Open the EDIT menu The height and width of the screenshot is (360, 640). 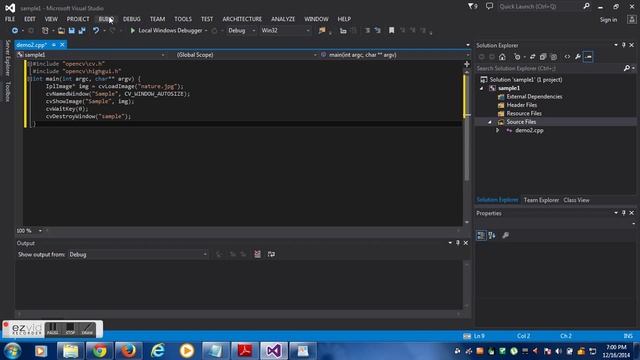click(30, 19)
